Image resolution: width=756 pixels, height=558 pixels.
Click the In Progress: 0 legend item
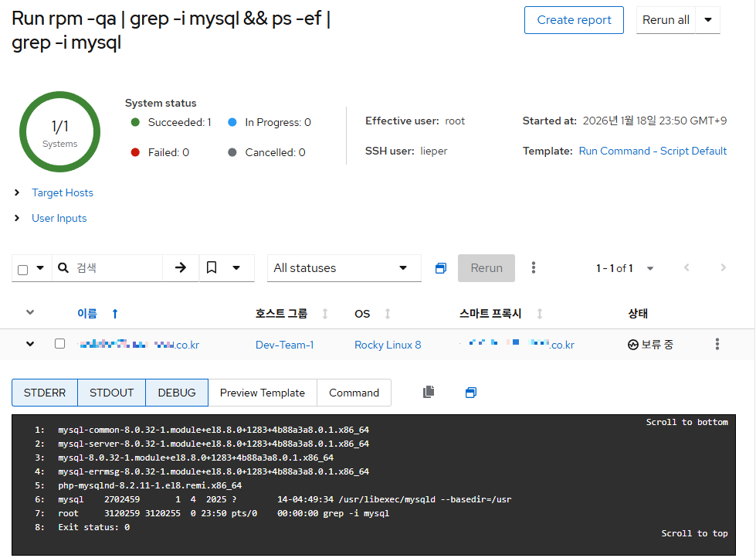click(269, 122)
